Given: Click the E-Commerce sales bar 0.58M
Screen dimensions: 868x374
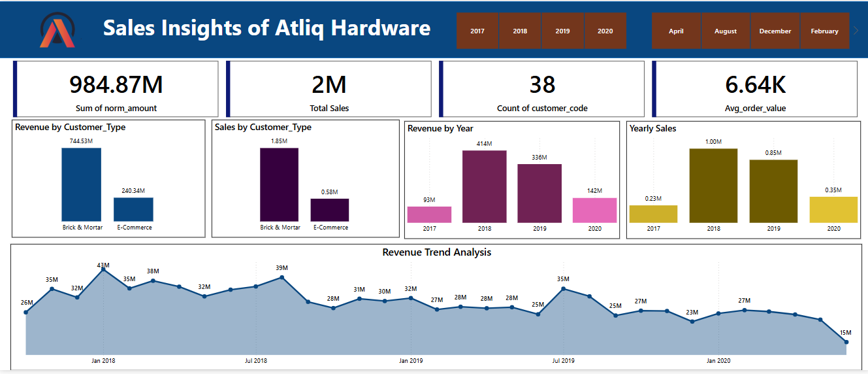Looking at the screenshot, I should [x=330, y=210].
